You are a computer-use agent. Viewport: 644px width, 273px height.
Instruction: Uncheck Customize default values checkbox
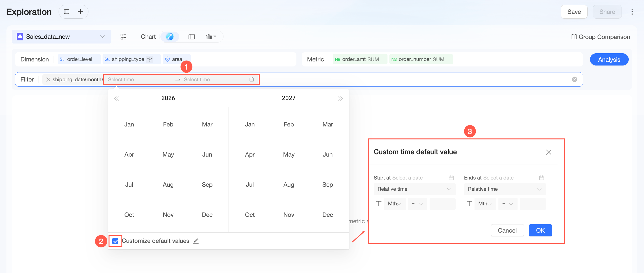[x=115, y=241]
